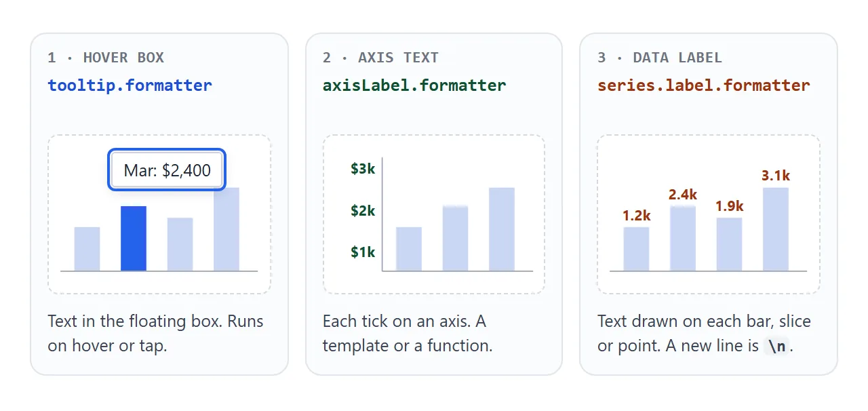Click the \n code snippet
The height and width of the screenshot is (411, 868).
776,346
